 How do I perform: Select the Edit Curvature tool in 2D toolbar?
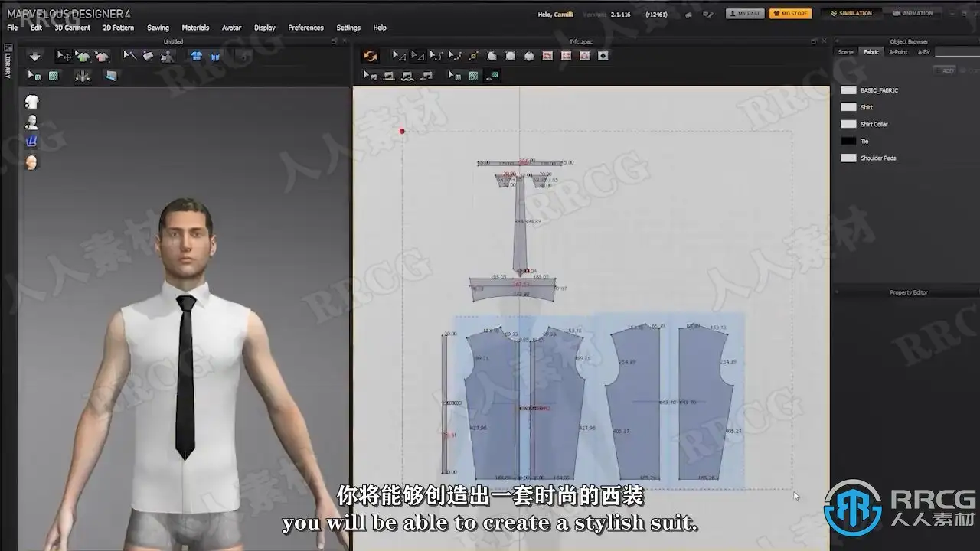(436, 56)
